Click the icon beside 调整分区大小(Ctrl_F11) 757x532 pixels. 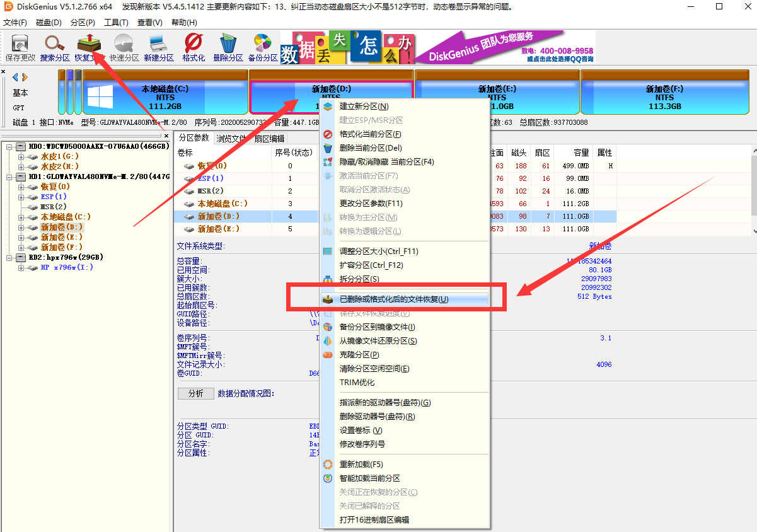point(327,252)
